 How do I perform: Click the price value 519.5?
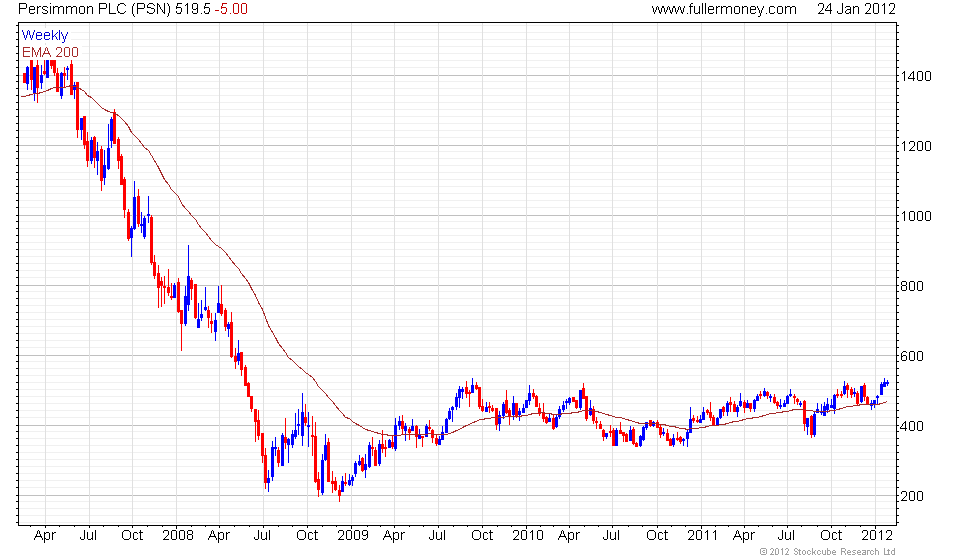pyautogui.click(x=192, y=9)
